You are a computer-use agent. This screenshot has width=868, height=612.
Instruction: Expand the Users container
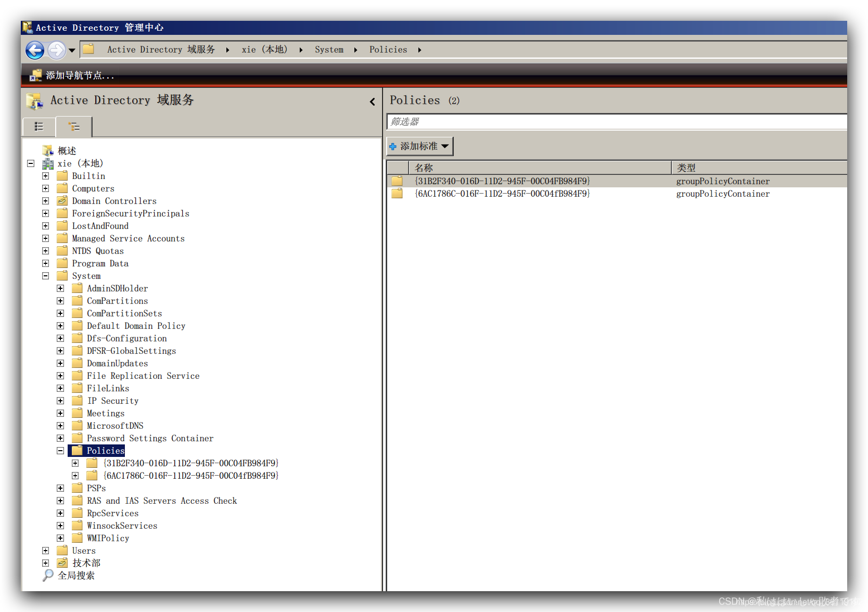pos(46,551)
